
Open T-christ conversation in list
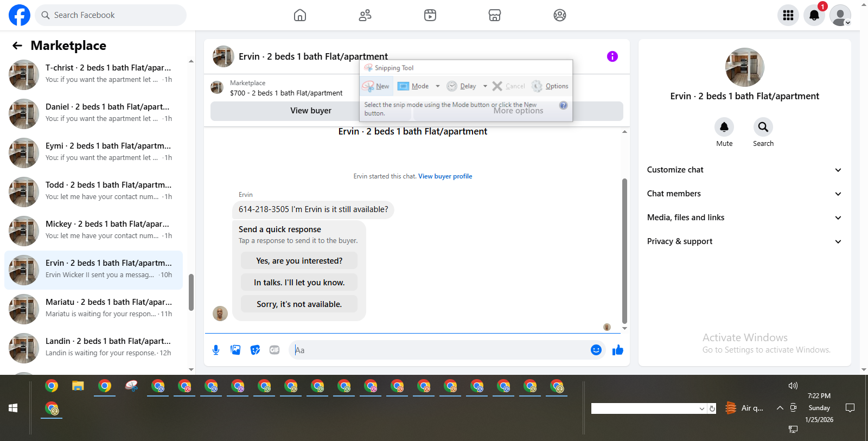coord(94,74)
